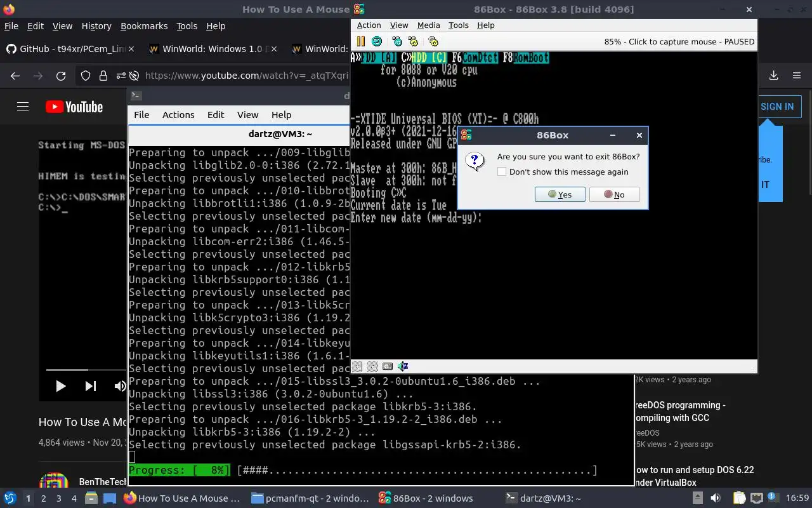Open the Firefox application hamburger menu
This screenshot has width=812, height=508.
797,76
